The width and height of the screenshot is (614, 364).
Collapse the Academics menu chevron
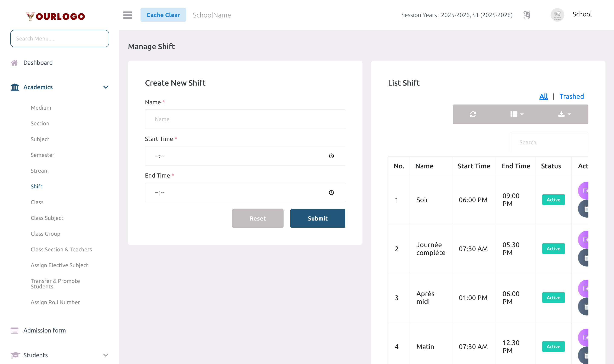106,87
